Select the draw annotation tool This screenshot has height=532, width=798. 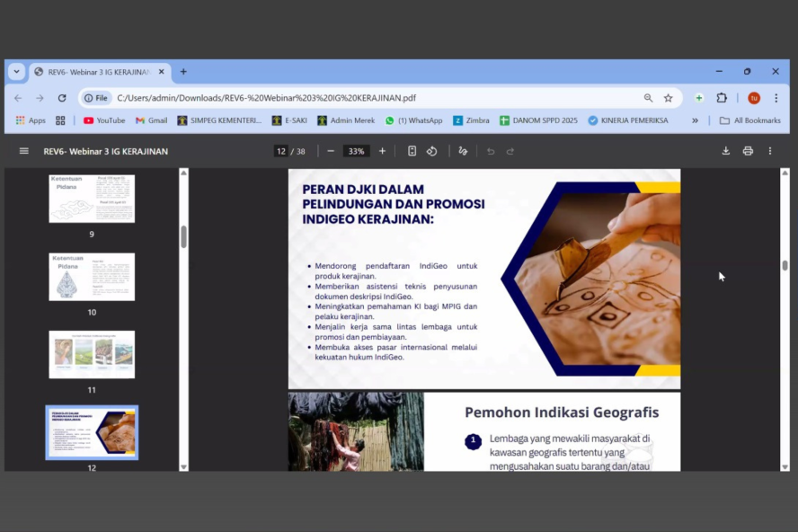(x=463, y=151)
